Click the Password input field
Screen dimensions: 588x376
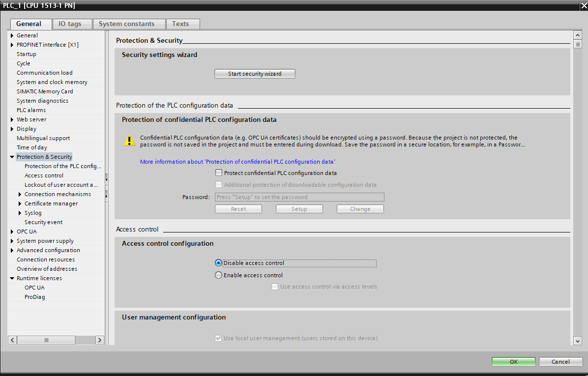pos(299,197)
